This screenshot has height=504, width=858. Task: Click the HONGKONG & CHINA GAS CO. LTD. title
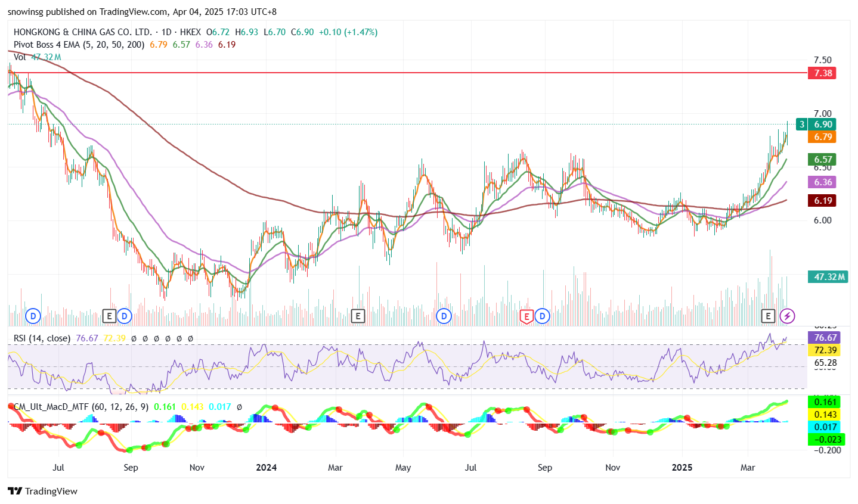pos(83,32)
